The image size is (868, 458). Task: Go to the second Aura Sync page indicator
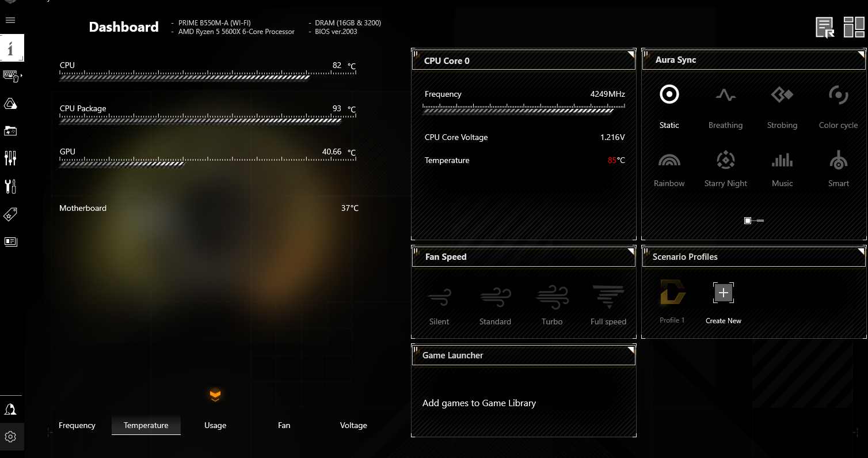[760, 221]
